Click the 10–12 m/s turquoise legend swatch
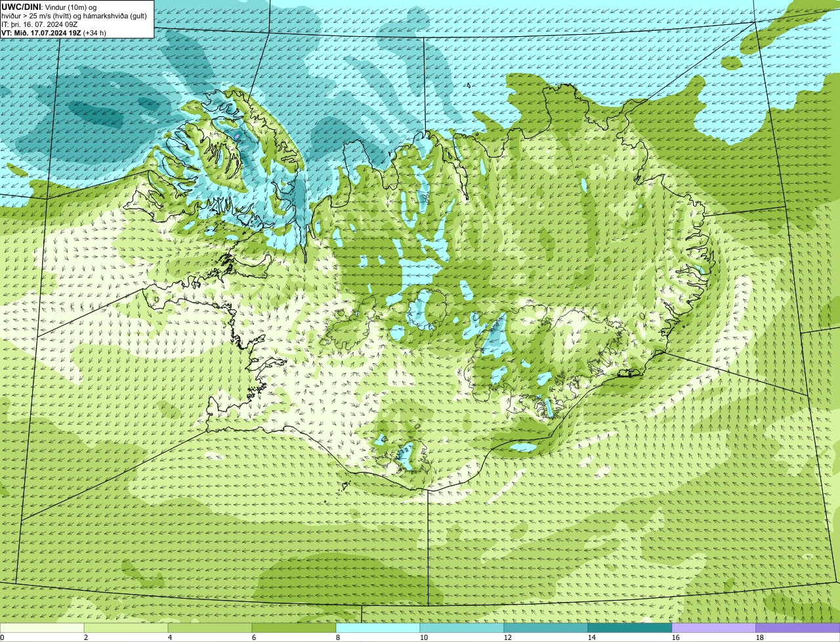Image resolution: width=840 pixels, height=642 pixels. click(462, 628)
